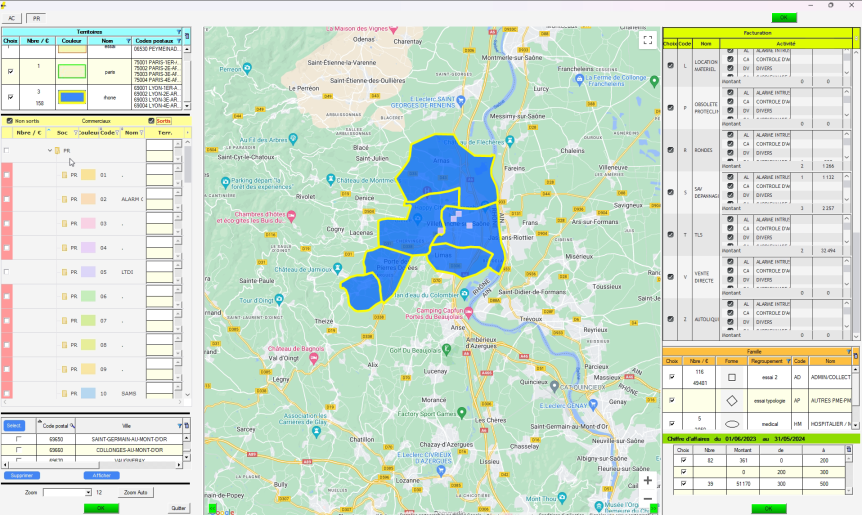Open the Nom column filter in Territoires
The height and width of the screenshot is (515, 862).
point(129,42)
